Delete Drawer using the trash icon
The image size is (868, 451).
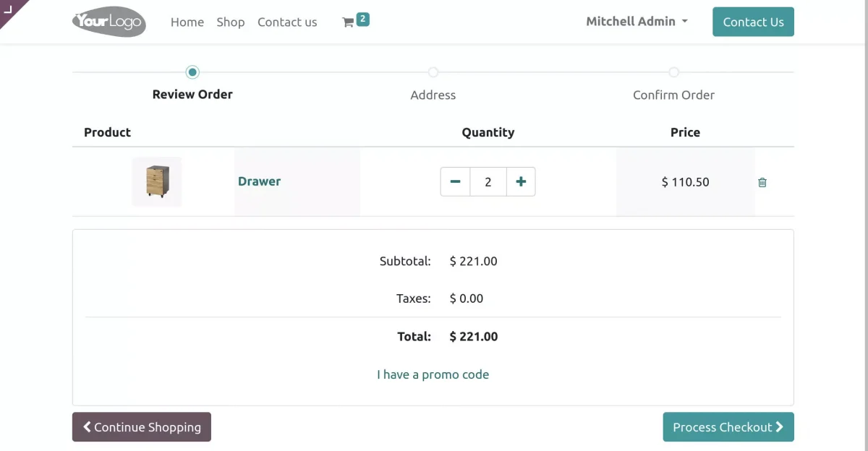pyautogui.click(x=762, y=182)
